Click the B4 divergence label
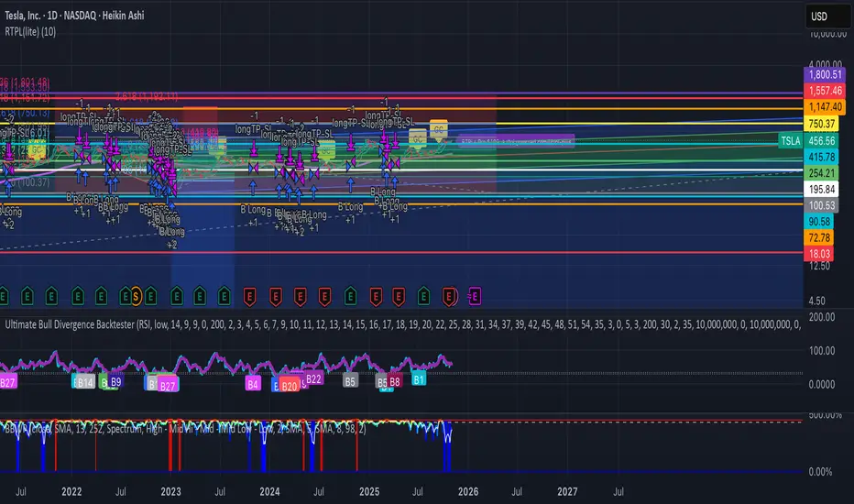854x504 pixels. [x=253, y=384]
